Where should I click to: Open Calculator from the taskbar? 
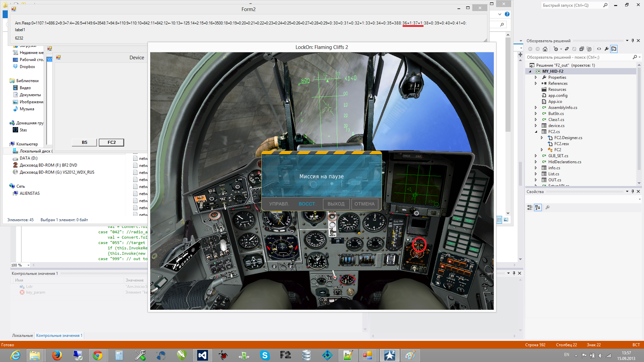tap(119, 355)
